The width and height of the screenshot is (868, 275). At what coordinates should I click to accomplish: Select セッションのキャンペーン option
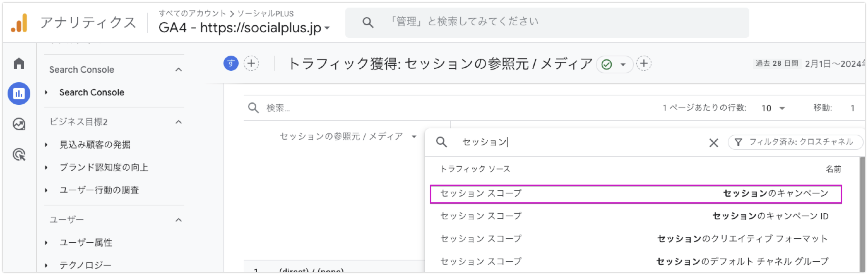(x=635, y=194)
